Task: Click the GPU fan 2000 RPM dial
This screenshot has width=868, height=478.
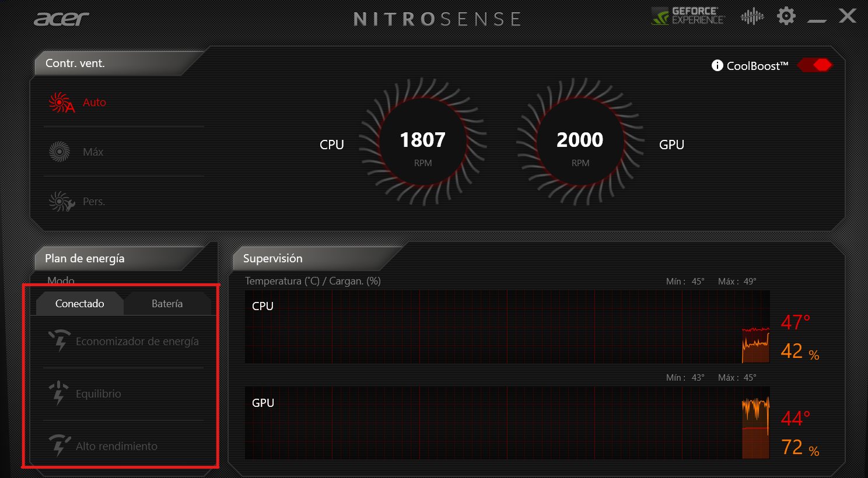Action: pyautogui.click(x=580, y=142)
